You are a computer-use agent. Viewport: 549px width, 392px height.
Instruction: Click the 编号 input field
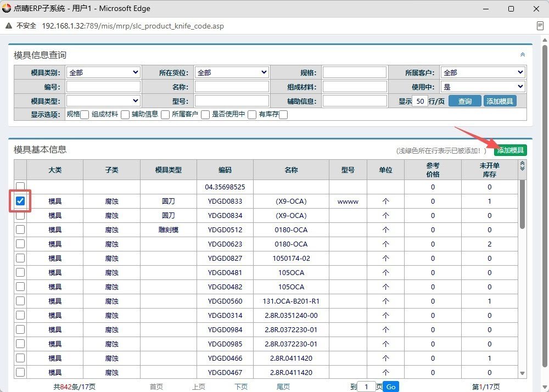(x=103, y=86)
